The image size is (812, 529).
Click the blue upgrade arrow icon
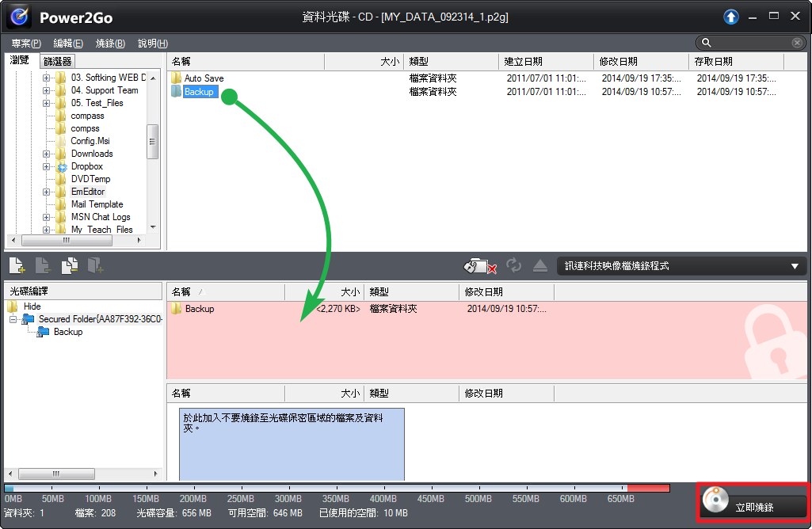click(x=730, y=17)
